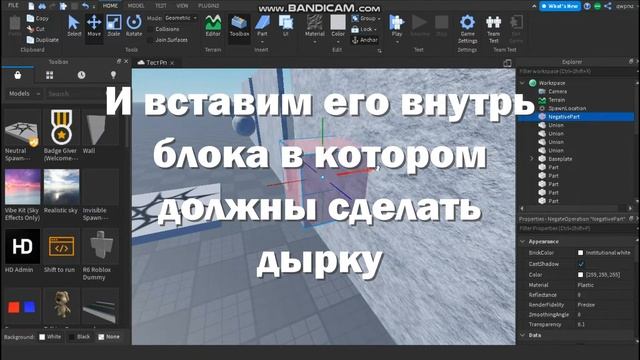Click the Copy button
This screenshot has height=360, width=640.
click(38, 18)
